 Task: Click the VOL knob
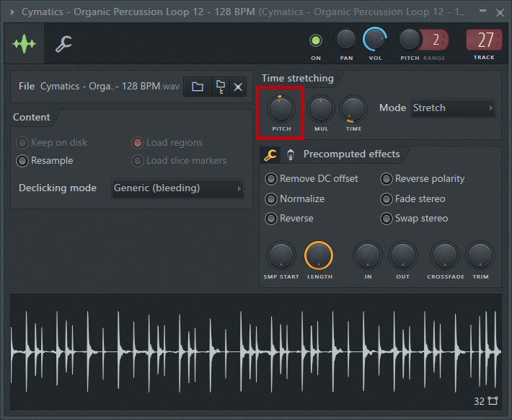coord(375,39)
